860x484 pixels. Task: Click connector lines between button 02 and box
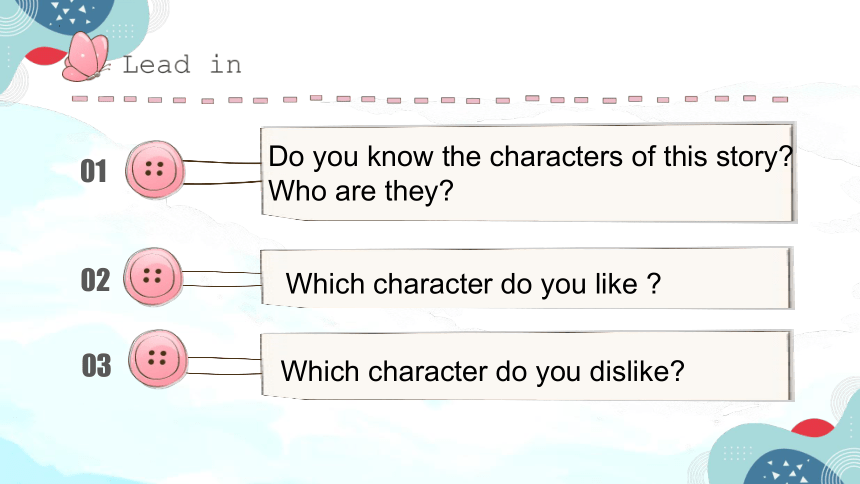pos(221,279)
